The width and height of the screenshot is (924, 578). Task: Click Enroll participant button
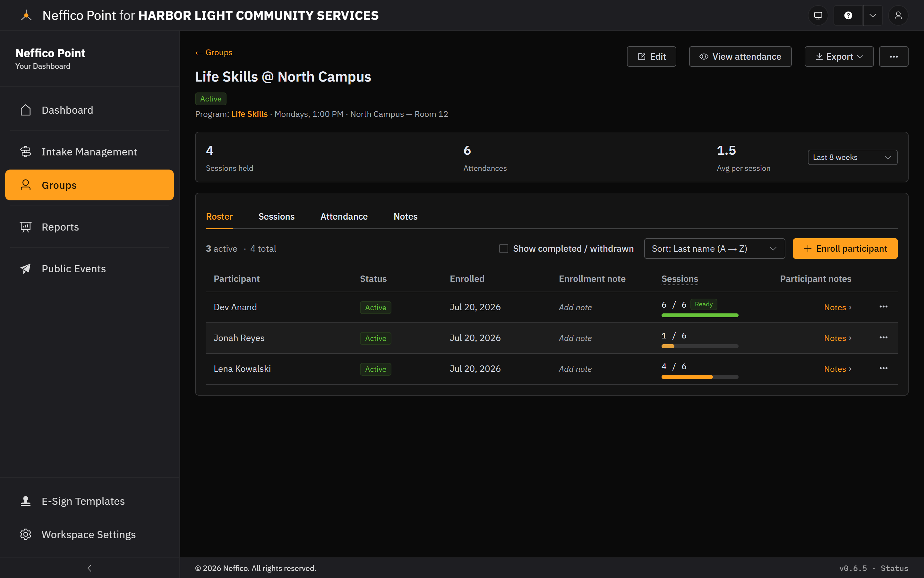point(845,249)
